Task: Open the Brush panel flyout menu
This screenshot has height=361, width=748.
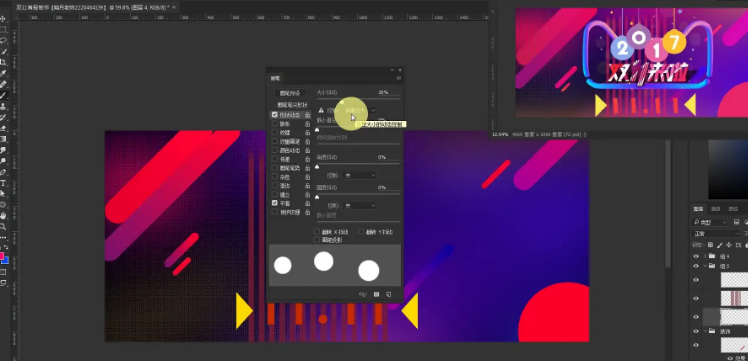Action: pyautogui.click(x=399, y=78)
